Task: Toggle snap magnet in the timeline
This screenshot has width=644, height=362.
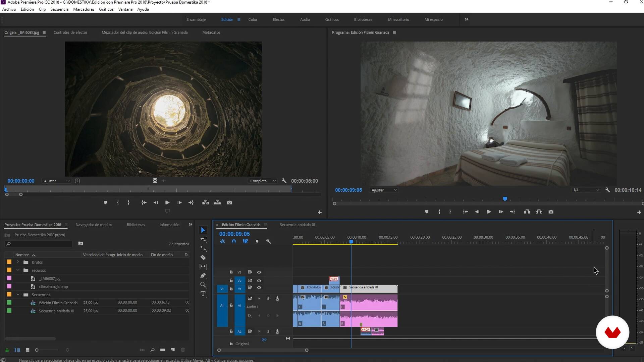Action: point(234,241)
